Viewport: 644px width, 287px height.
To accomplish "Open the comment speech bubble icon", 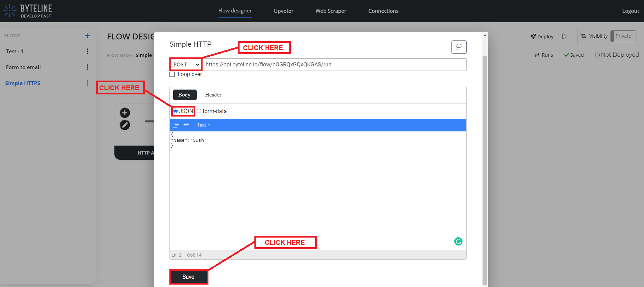I will pyautogui.click(x=459, y=47).
